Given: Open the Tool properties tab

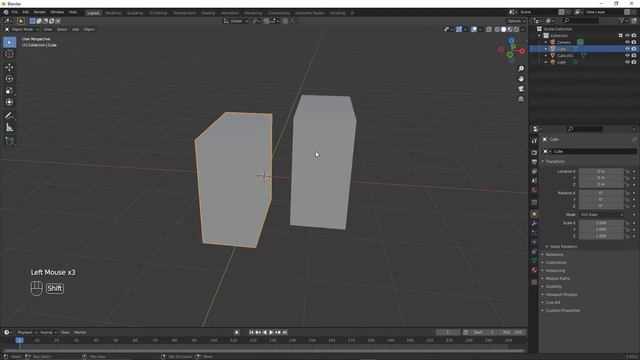Looking at the screenshot, I should [534, 141].
